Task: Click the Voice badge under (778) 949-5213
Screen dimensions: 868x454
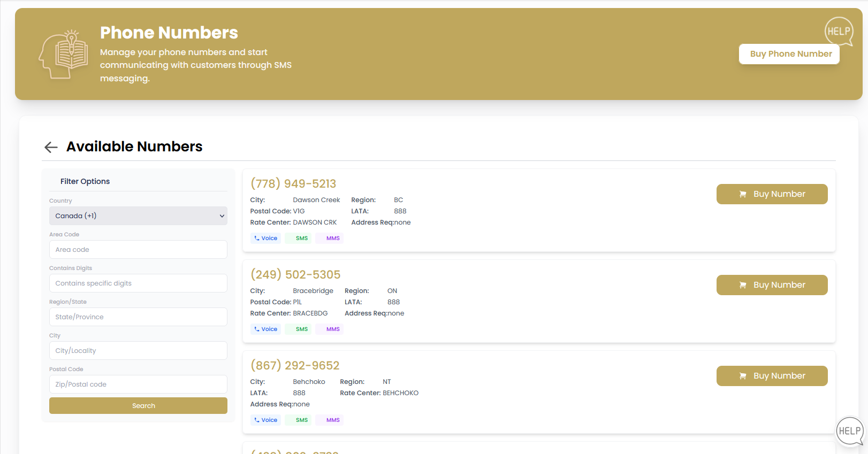Action: [x=265, y=238]
